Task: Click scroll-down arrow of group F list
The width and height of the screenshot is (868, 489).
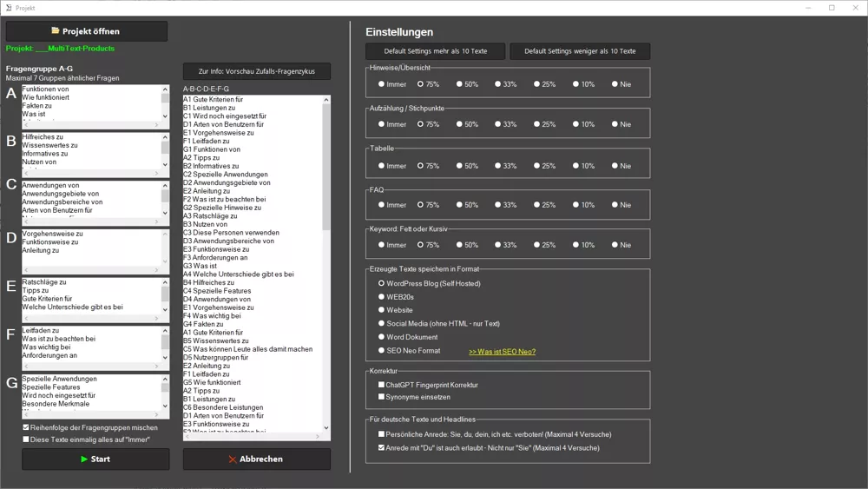Action: click(165, 358)
